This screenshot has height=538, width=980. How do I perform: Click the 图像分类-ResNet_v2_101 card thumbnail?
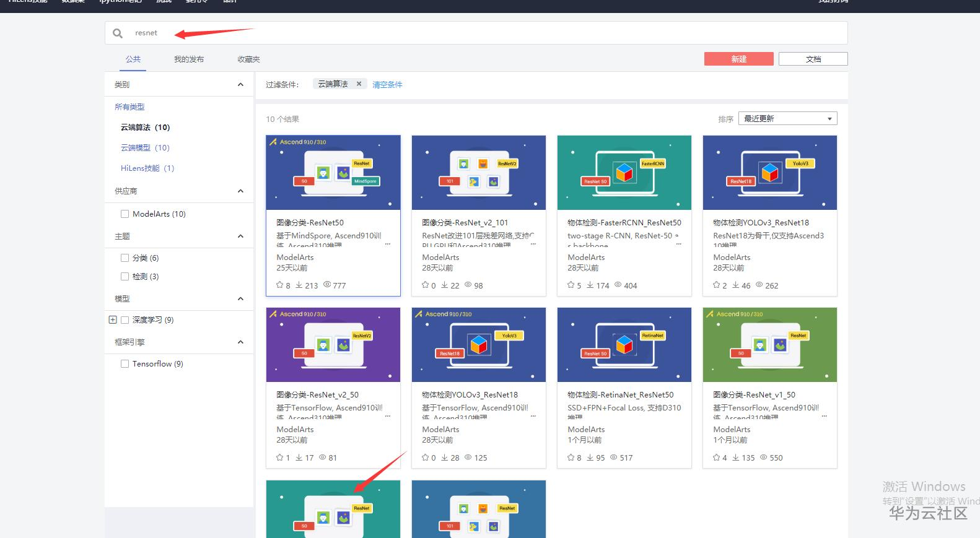479,173
